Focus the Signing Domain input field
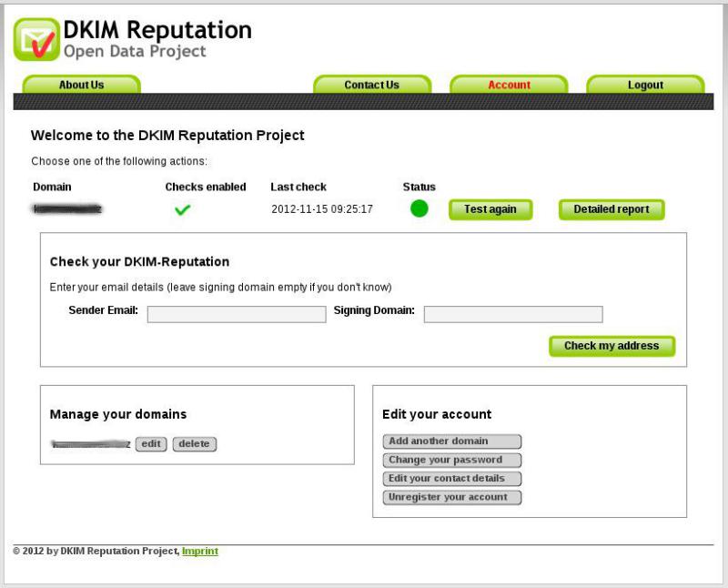Screen dimensions: 728x588 click(513, 314)
